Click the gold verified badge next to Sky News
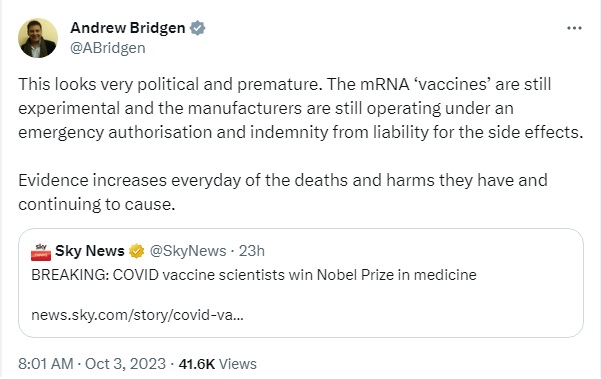Viewport: 601px width, 379px height. click(x=136, y=251)
